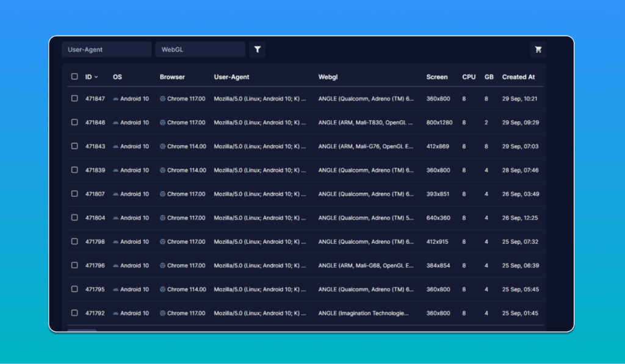Click the Created At column header
This screenshot has width=625, height=364.
[x=519, y=76]
